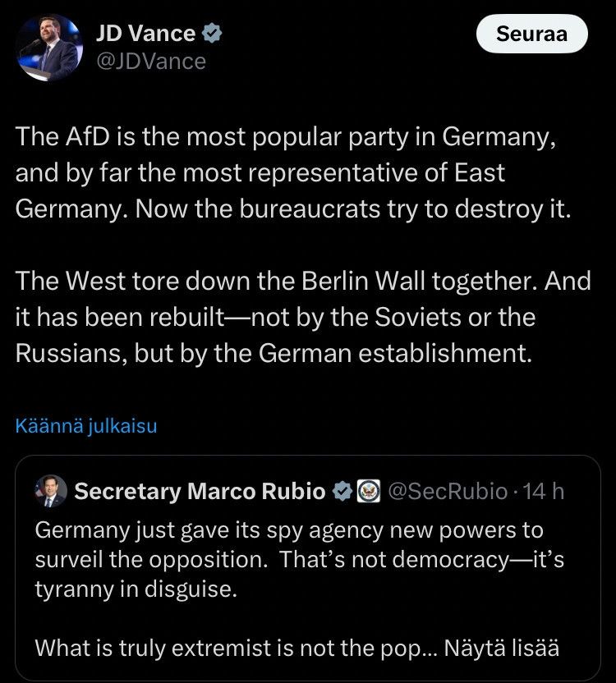Click the blue verified badge beside JD Vance
Image resolution: width=616 pixels, height=683 pixels.
click(212, 34)
